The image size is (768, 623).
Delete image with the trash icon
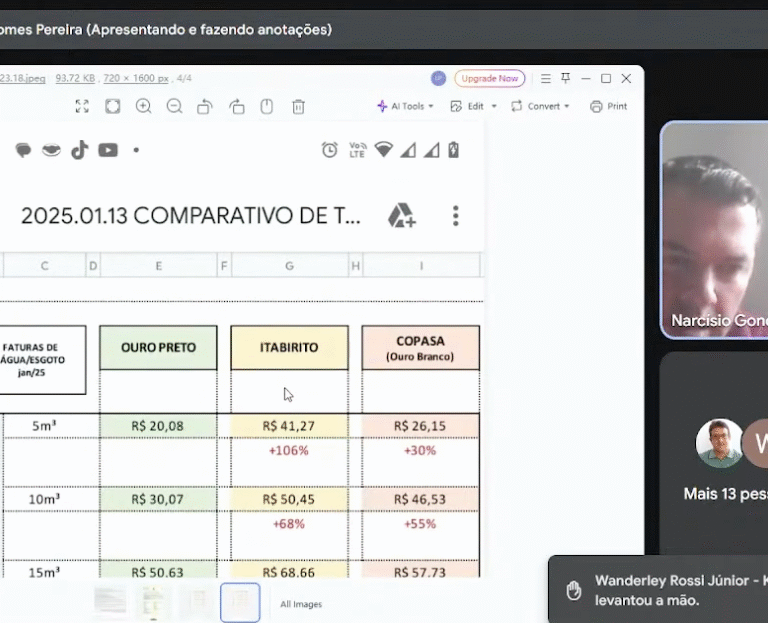click(298, 106)
